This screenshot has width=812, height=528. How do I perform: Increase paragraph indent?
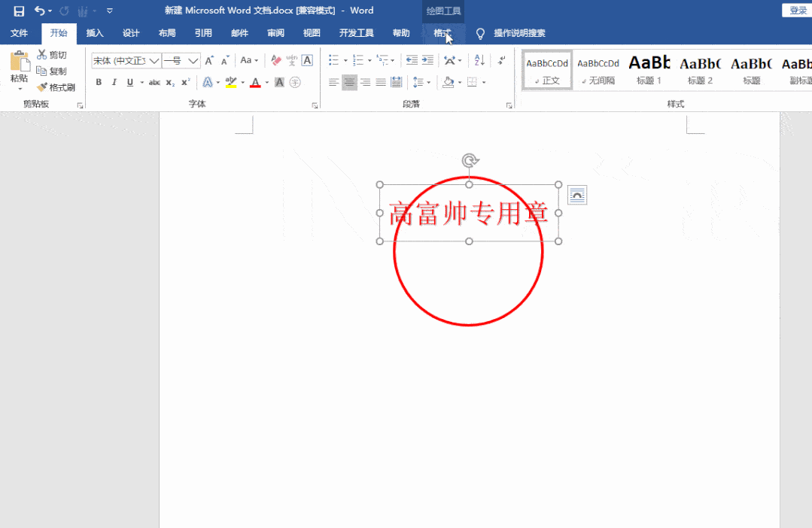[427, 61]
